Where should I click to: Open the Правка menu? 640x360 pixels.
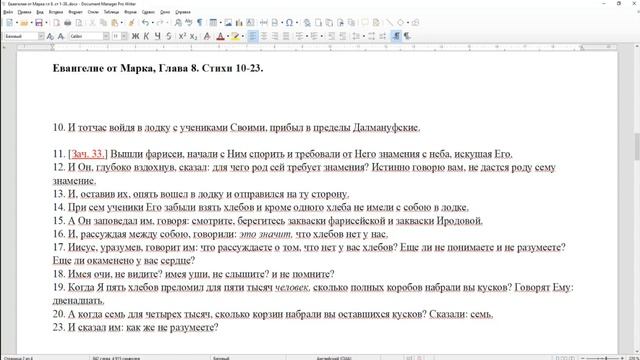24,12
